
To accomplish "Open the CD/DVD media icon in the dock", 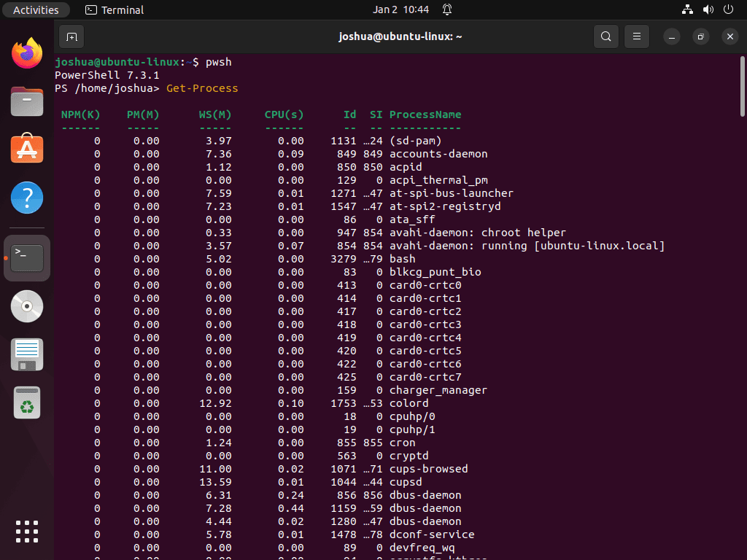I will [x=26, y=306].
